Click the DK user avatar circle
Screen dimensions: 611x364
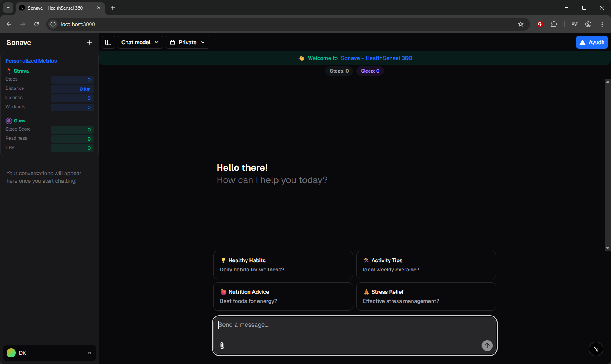(11, 353)
